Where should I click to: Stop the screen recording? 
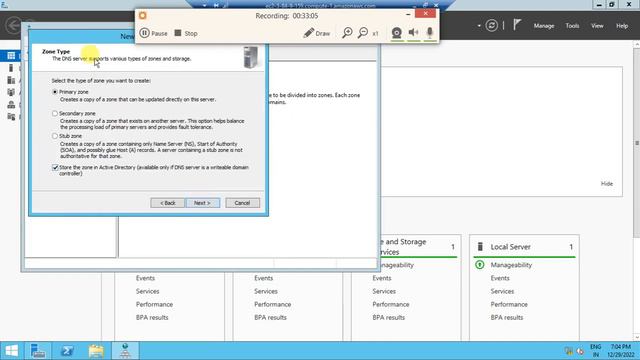point(186,33)
